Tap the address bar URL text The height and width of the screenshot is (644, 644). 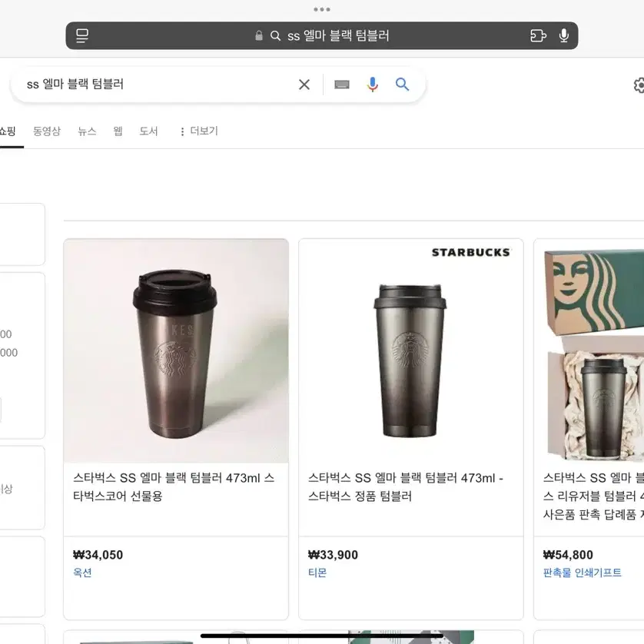(x=338, y=35)
